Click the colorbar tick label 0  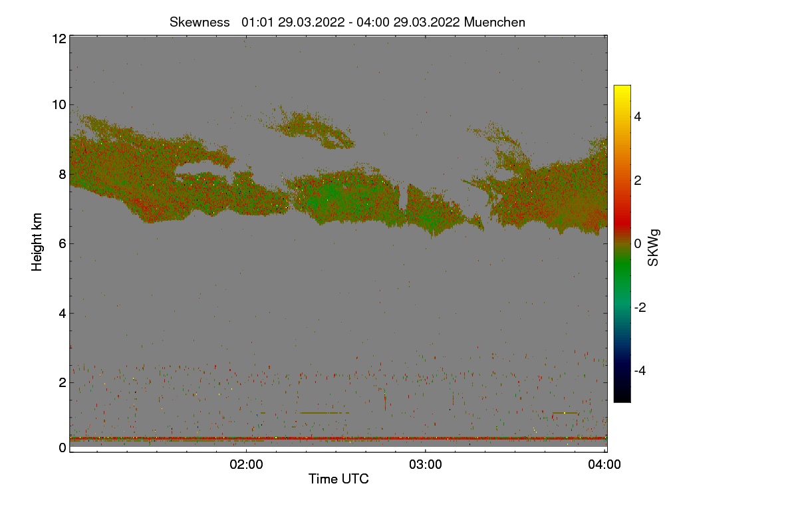point(638,243)
